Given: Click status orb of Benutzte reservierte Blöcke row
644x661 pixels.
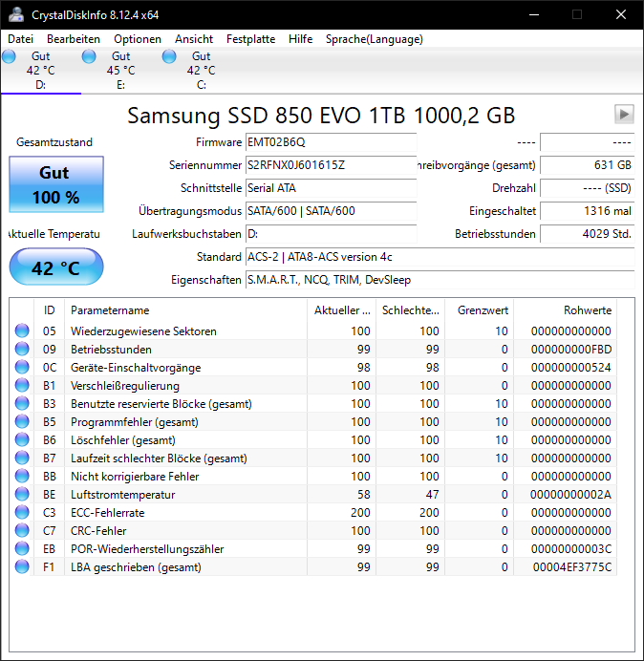Looking at the screenshot, I should click(22, 403).
